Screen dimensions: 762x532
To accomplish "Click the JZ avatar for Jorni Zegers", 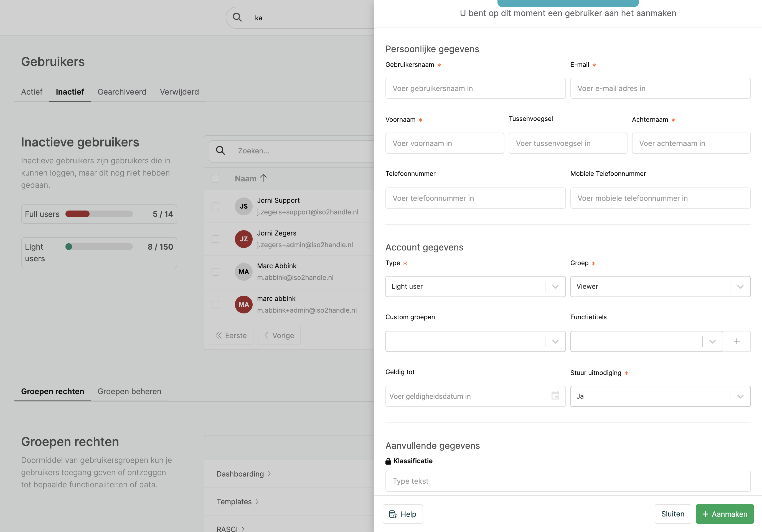I will click(x=243, y=239).
